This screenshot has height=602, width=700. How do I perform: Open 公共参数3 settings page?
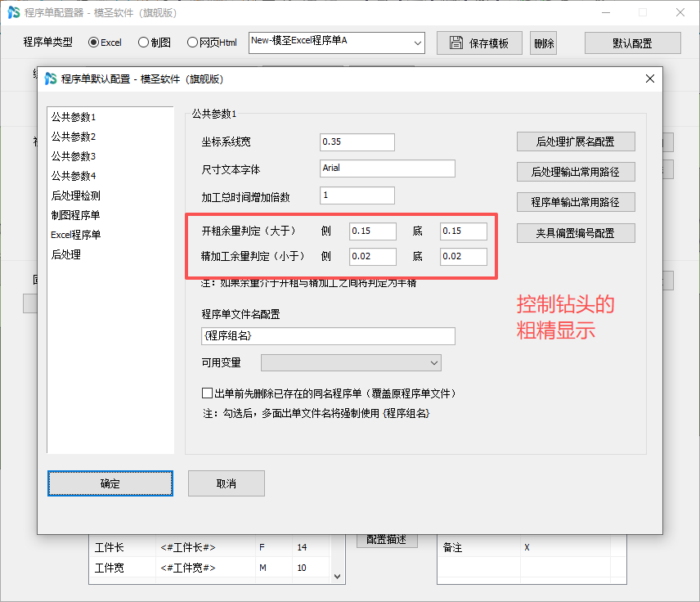pos(74,156)
